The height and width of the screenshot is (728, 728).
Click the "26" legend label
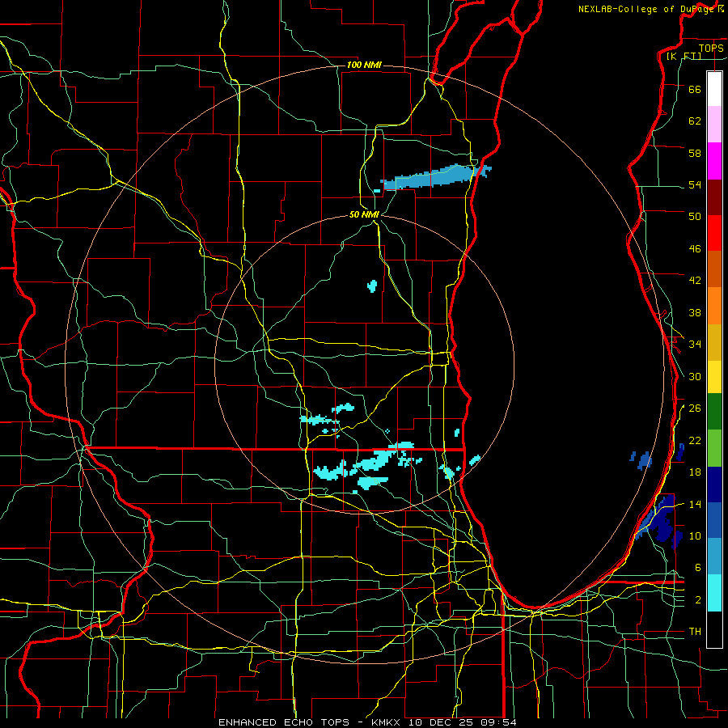tap(695, 408)
